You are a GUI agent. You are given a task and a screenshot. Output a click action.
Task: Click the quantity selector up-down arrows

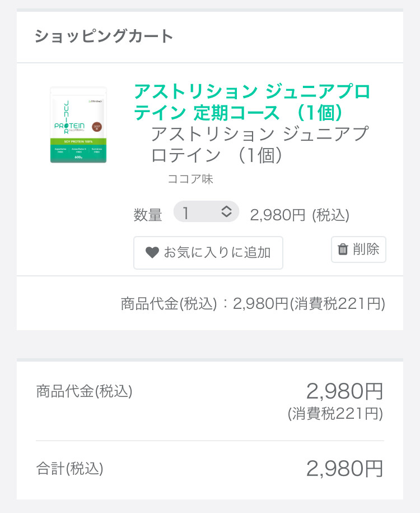pyautogui.click(x=226, y=212)
